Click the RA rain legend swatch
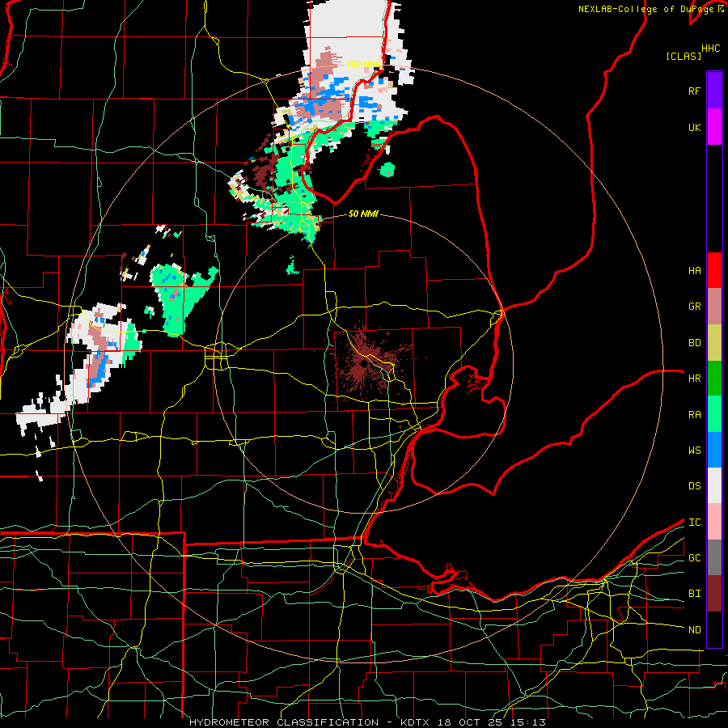 [714, 414]
